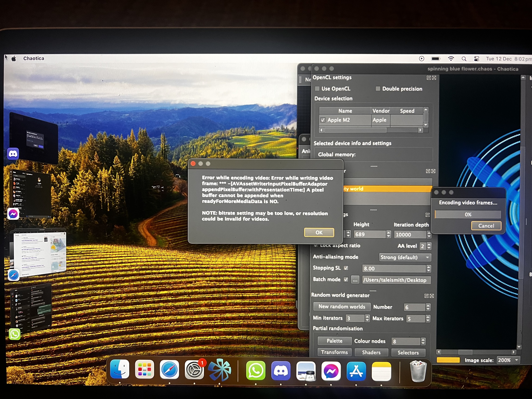Open Preview from the Dock
Viewport: 532px width, 399px height.
306,371
